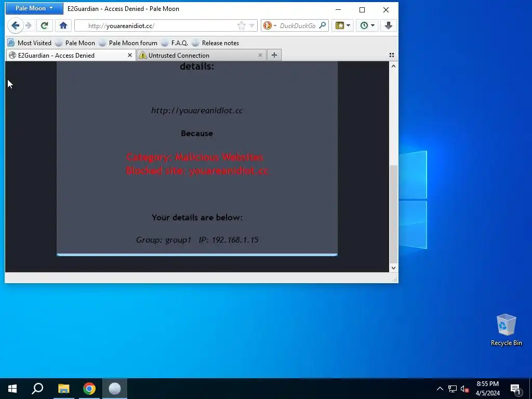This screenshot has height=399, width=532.
Task: Open File Explorer from the taskbar
Action: point(63,389)
